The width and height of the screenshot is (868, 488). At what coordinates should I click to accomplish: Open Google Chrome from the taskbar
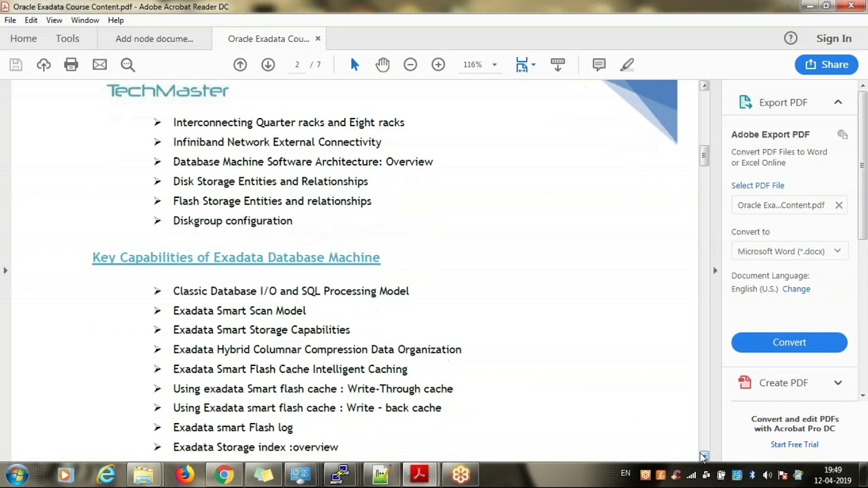tap(224, 474)
